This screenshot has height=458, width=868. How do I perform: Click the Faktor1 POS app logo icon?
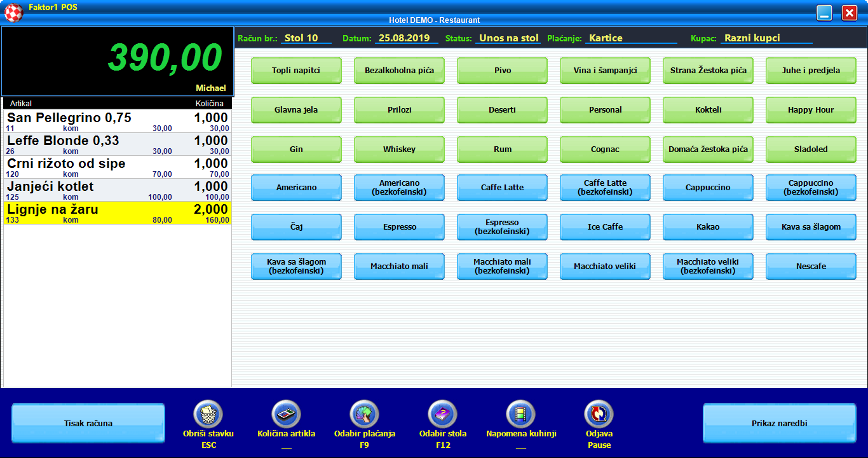tap(14, 12)
